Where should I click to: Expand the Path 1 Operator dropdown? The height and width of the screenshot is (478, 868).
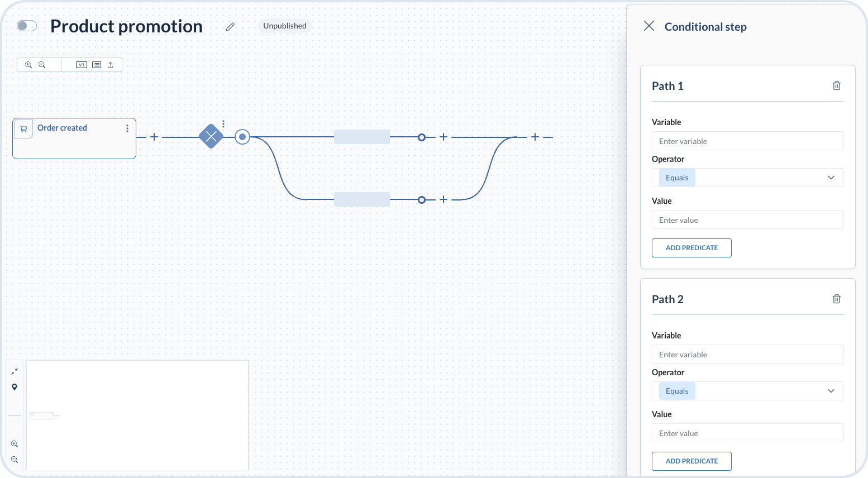pos(831,178)
